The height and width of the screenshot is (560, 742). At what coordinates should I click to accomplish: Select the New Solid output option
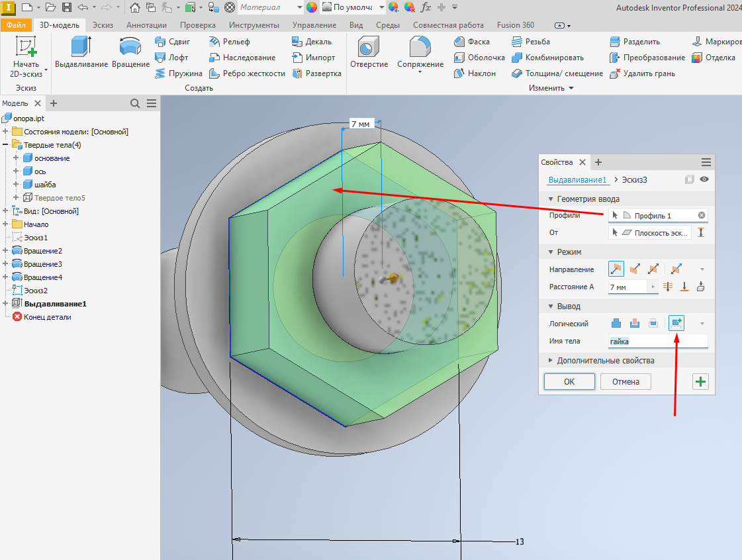[676, 323]
